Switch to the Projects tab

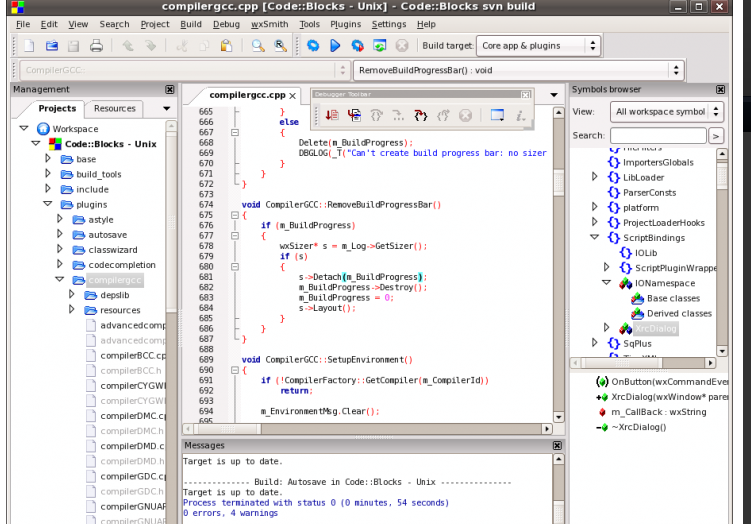pyautogui.click(x=57, y=109)
